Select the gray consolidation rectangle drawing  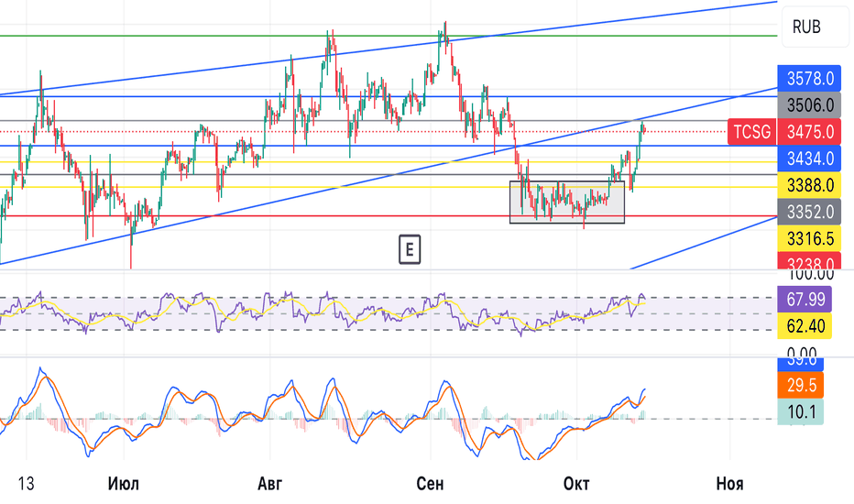coord(567,221)
